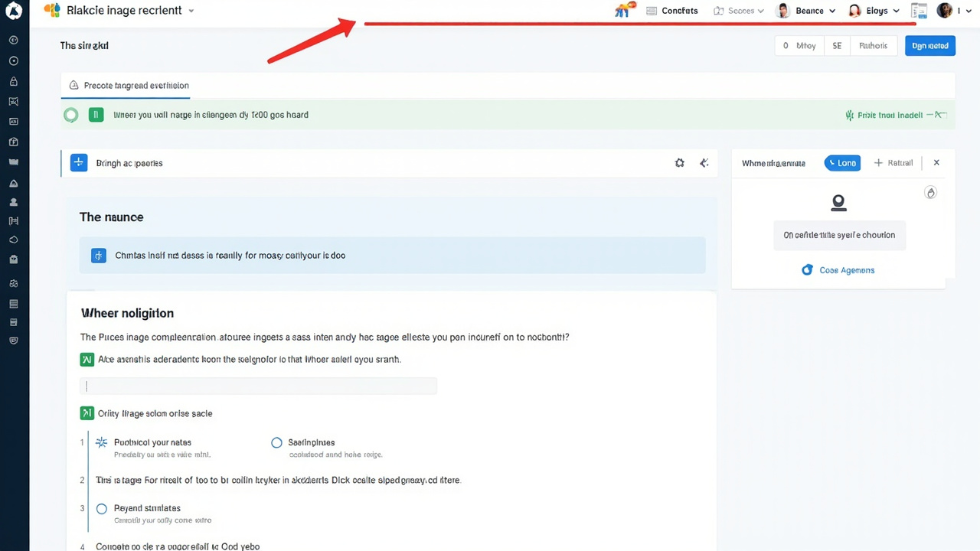
Task: Open the Scores dropdown
Action: [739, 11]
